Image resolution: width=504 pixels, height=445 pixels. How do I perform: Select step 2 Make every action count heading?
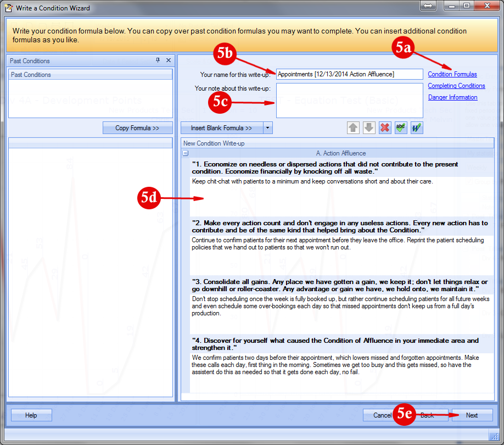[341, 227]
